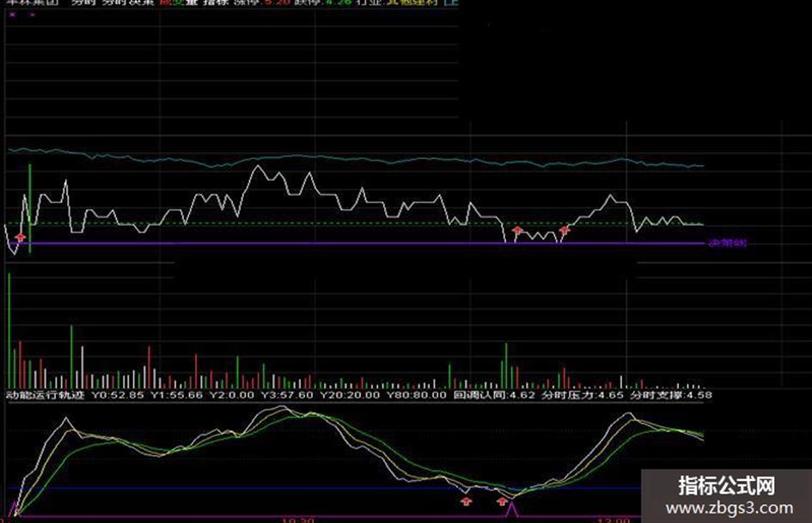Click the first red arrow near market open
Screen dimensions: 812x523
pos(21,236)
